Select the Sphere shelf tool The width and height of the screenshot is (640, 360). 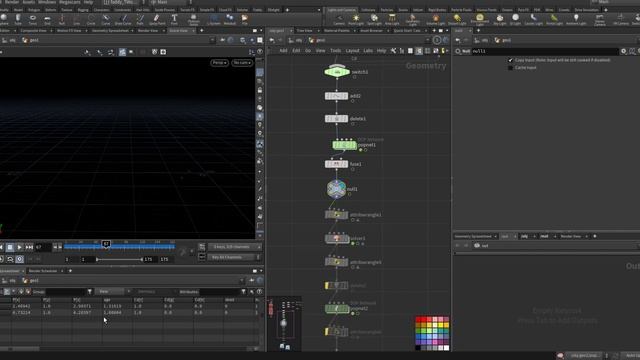4,19
